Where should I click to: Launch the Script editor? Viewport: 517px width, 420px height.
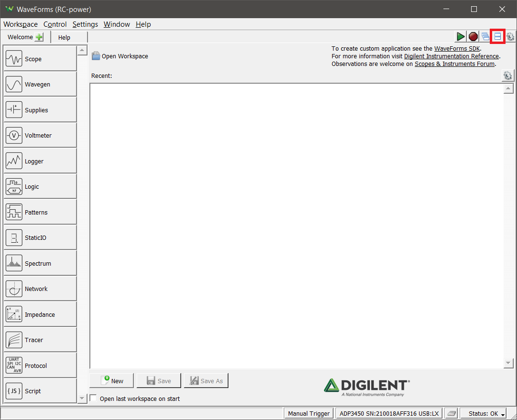40,391
